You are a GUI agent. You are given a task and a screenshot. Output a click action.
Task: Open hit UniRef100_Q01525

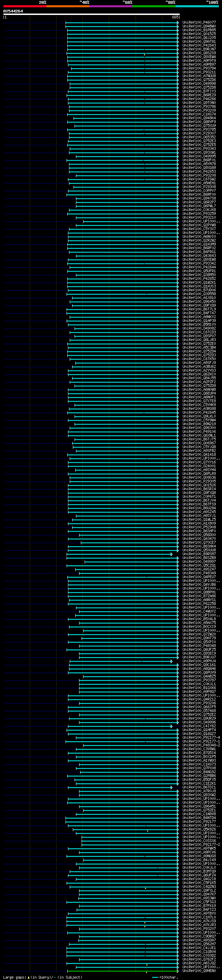tap(199, 34)
